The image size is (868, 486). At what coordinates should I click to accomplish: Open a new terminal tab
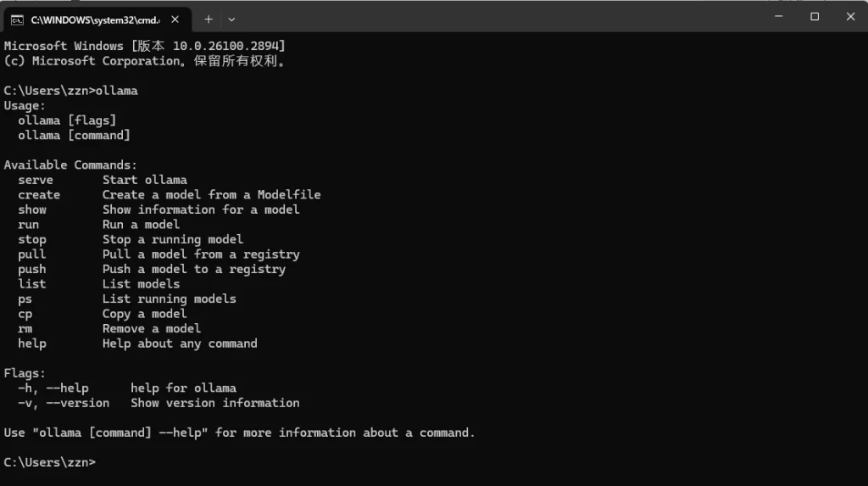tap(209, 19)
